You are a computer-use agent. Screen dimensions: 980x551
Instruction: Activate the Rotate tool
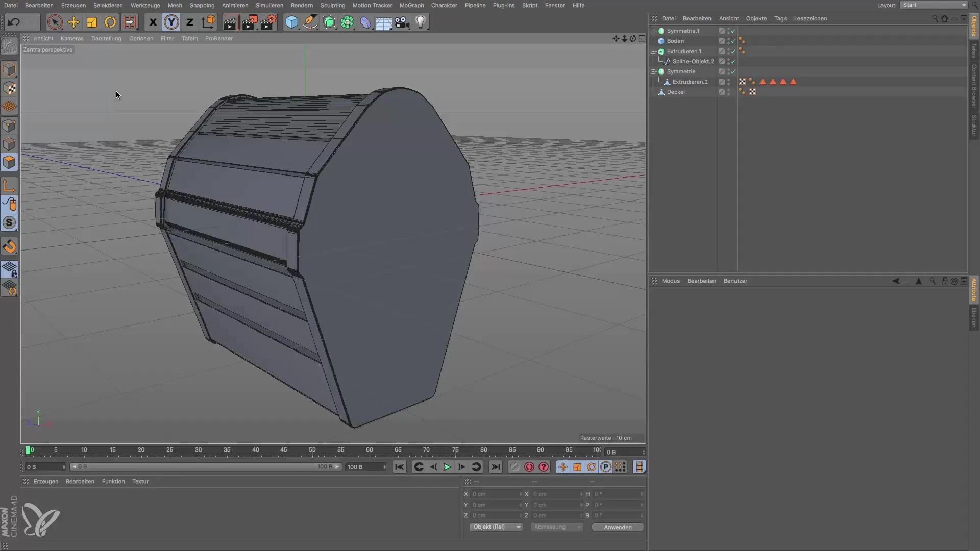click(110, 22)
